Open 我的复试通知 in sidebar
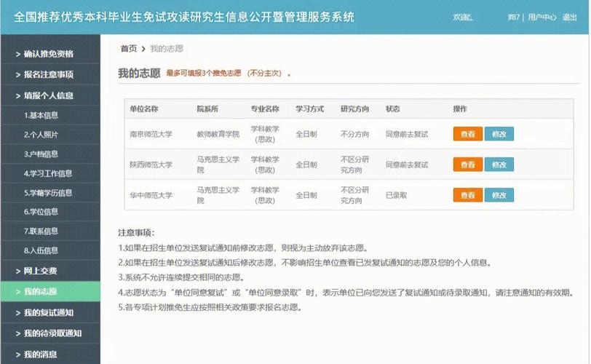The image size is (591, 364). coord(50,312)
